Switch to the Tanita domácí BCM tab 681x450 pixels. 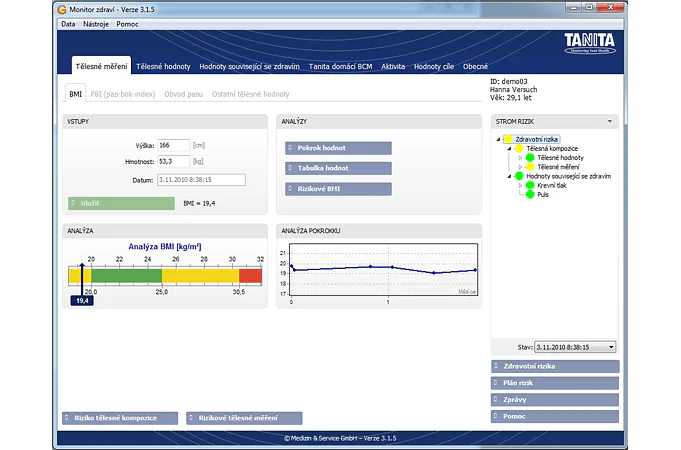(x=342, y=66)
